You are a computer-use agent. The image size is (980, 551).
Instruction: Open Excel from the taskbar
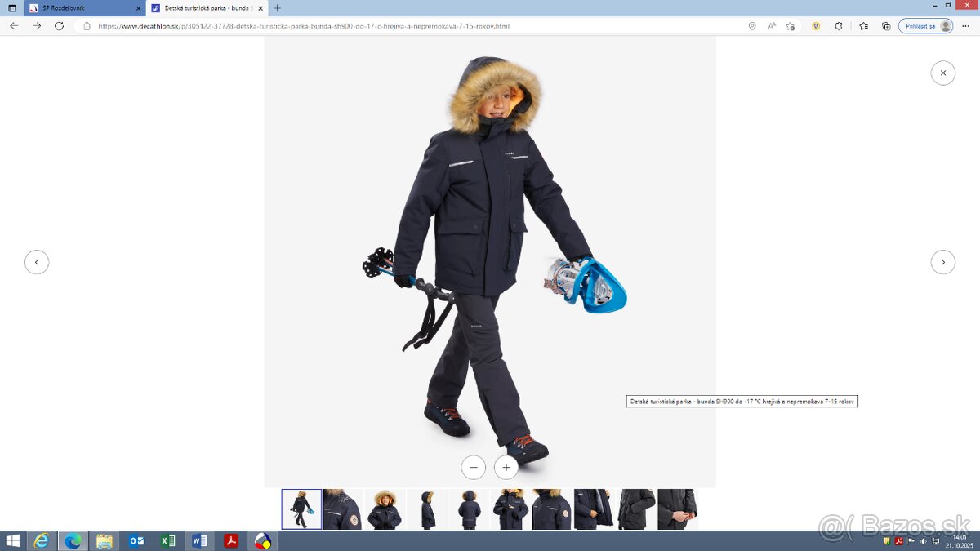pos(167,541)
